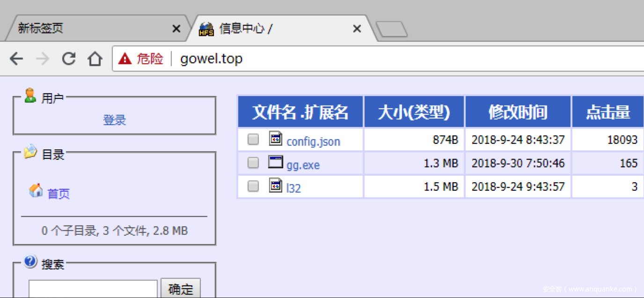
Task: Open a new tab with blank tab button
Action: point(392,30)
